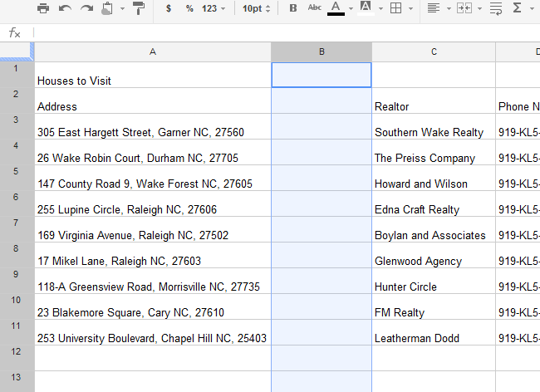Select column B header
The image size is (540, 392).
pos(322,52)
